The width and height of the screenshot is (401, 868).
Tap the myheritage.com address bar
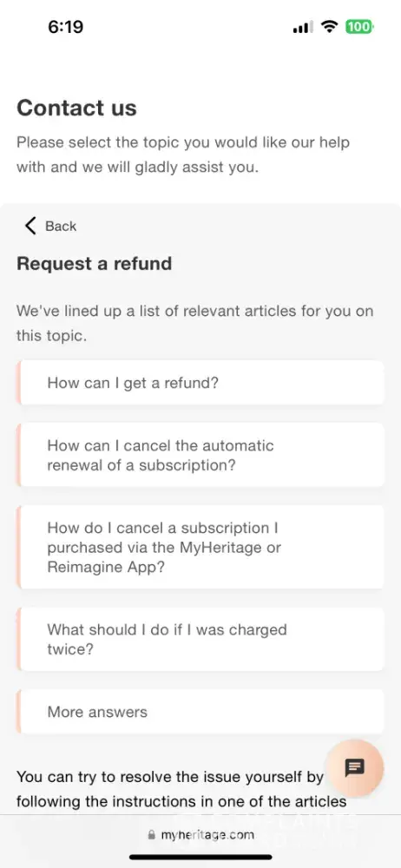coord(200,835)
